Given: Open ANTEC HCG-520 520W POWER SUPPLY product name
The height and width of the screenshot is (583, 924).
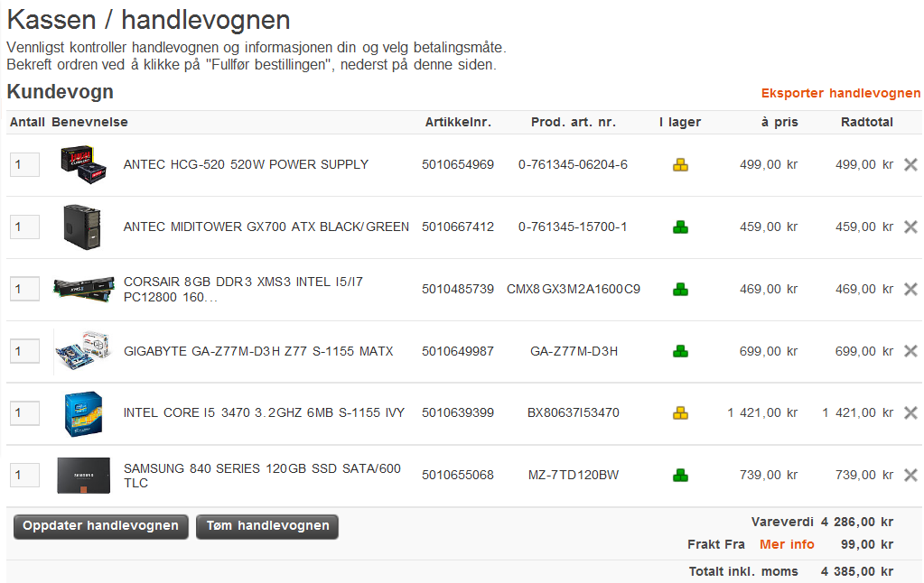Looking at the screenshot, I should tap(246, 164).
